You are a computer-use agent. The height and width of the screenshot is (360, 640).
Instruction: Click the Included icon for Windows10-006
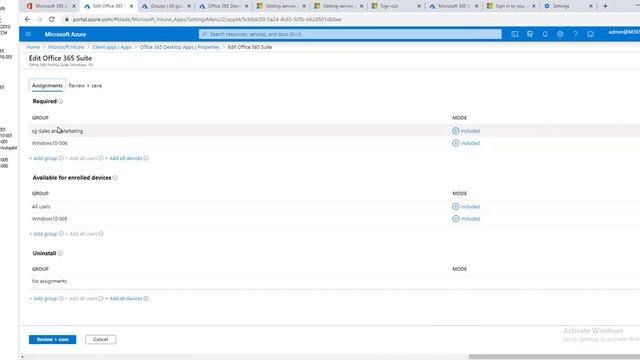coord(456,143)
